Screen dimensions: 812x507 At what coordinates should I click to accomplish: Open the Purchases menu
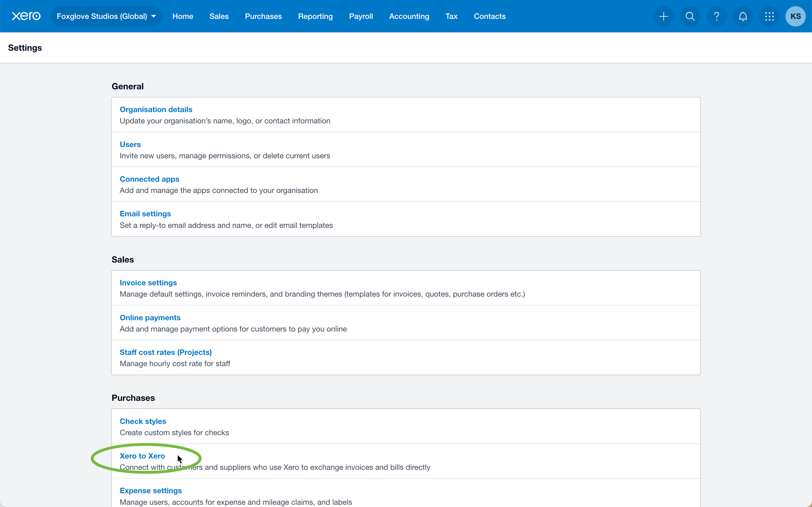(x=263, y=16)
